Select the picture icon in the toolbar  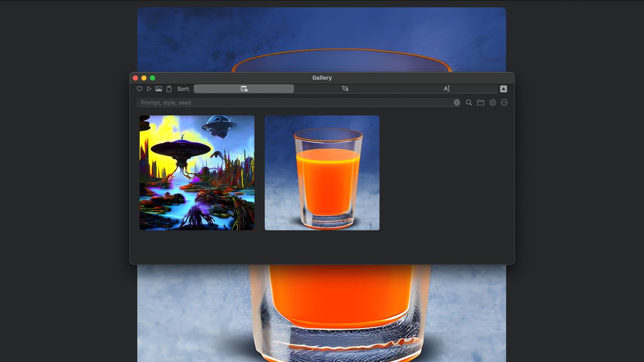[x=158, y=88]
